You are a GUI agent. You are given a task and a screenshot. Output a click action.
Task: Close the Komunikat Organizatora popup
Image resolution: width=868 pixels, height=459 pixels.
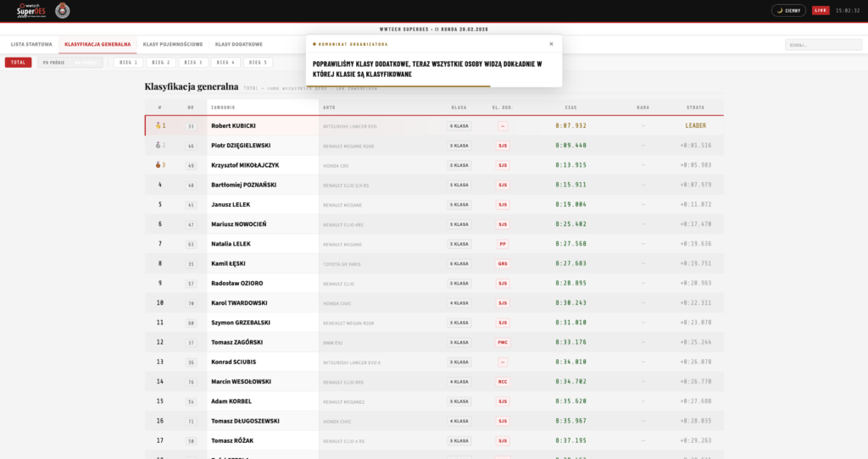551,44
